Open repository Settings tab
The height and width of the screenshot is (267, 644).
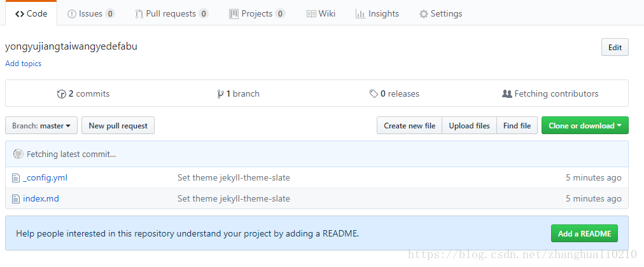(x=441, y=13)
